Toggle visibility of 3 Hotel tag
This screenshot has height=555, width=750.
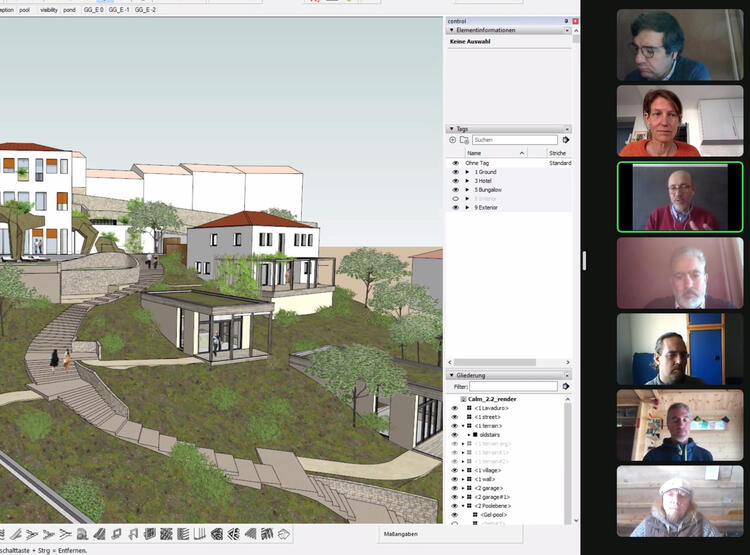(455, 180)
